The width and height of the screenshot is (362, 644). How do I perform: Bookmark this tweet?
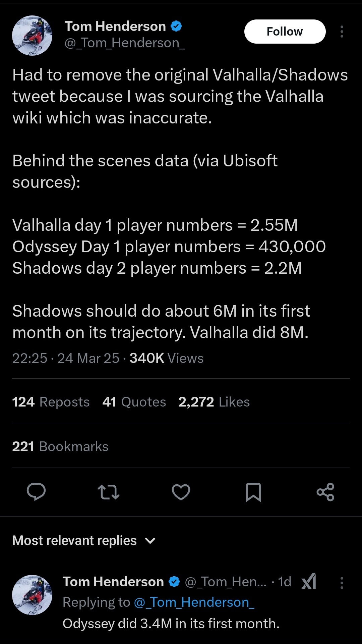click(x=253, y=492)
